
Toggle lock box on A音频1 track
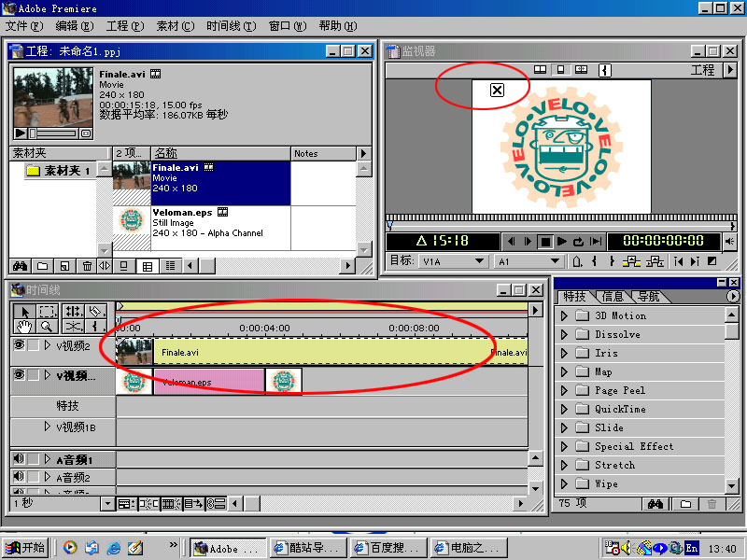34,459
